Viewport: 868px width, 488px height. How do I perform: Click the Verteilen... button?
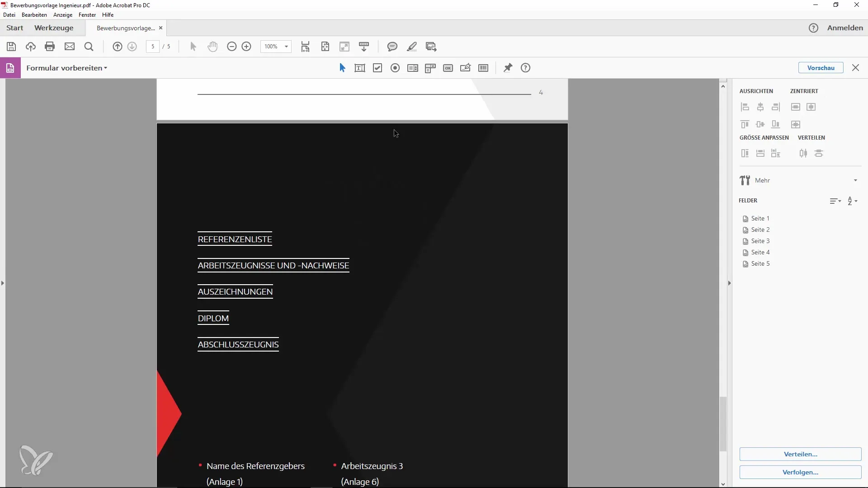tap(800, 454)
